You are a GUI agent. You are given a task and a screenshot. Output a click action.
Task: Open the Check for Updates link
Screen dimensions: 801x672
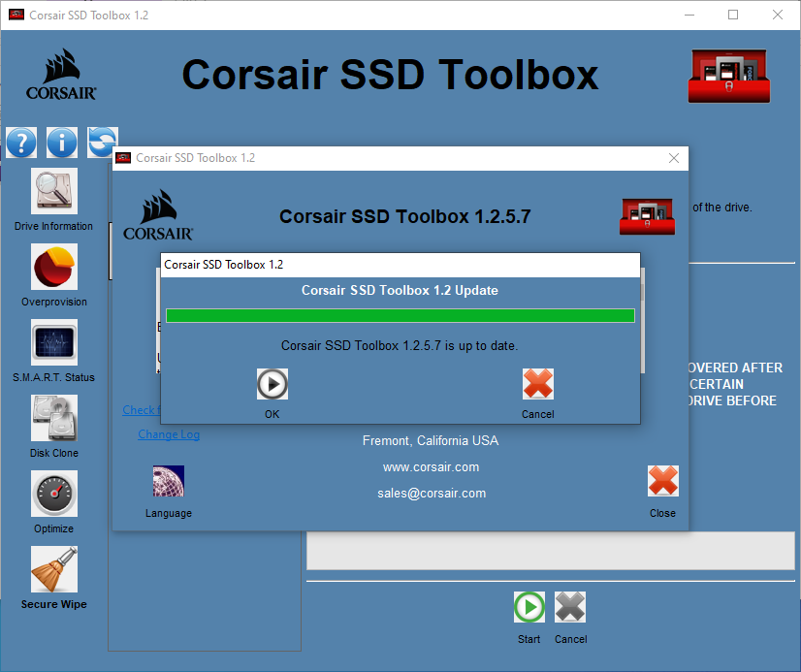[x=140, y=409]
